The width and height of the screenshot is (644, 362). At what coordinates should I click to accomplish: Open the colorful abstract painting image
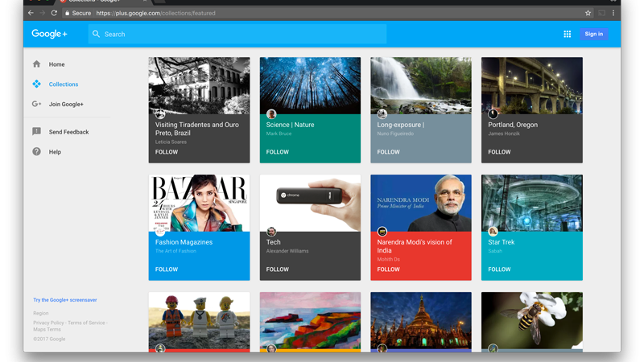pyautogui.click(x=310, y=320)
